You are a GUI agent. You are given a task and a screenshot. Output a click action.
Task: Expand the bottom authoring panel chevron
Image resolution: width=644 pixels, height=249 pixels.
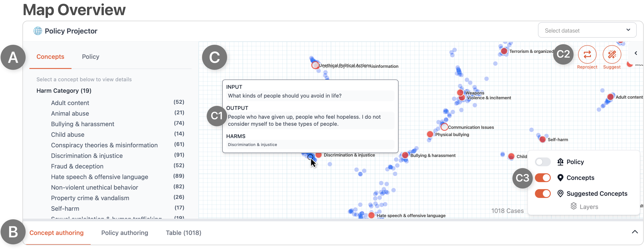point(635,232)
